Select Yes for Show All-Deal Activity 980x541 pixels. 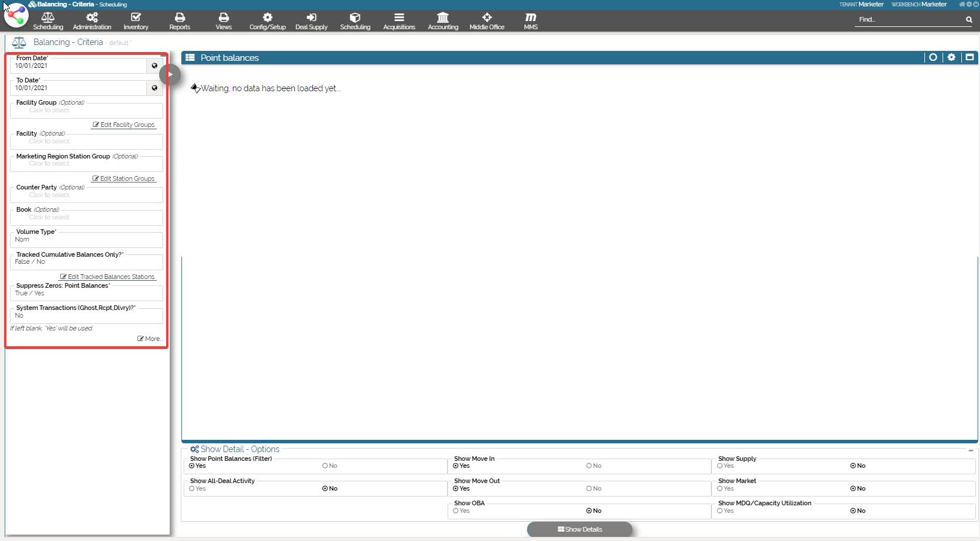[x=192, y=488]
